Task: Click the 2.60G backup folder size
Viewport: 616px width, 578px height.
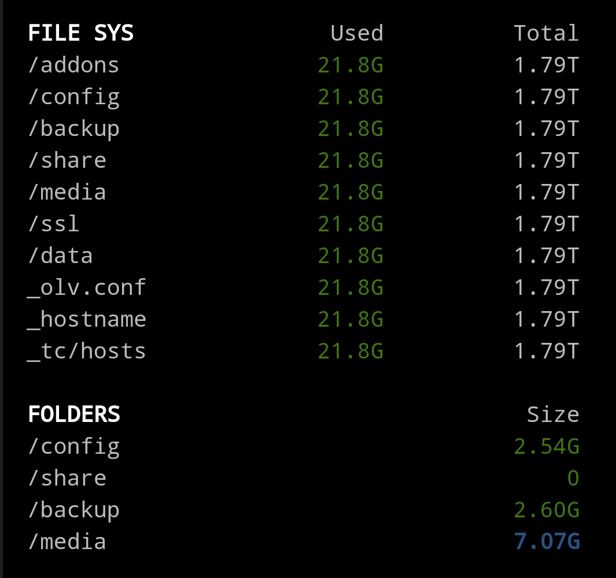Action: tap(547, 510)
